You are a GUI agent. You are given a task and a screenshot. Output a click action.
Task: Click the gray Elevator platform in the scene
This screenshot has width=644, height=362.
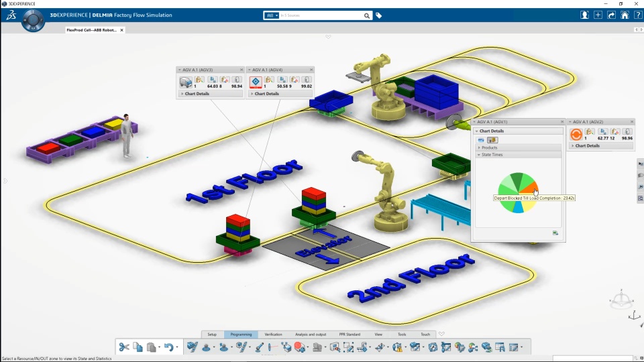coord(325,246)
